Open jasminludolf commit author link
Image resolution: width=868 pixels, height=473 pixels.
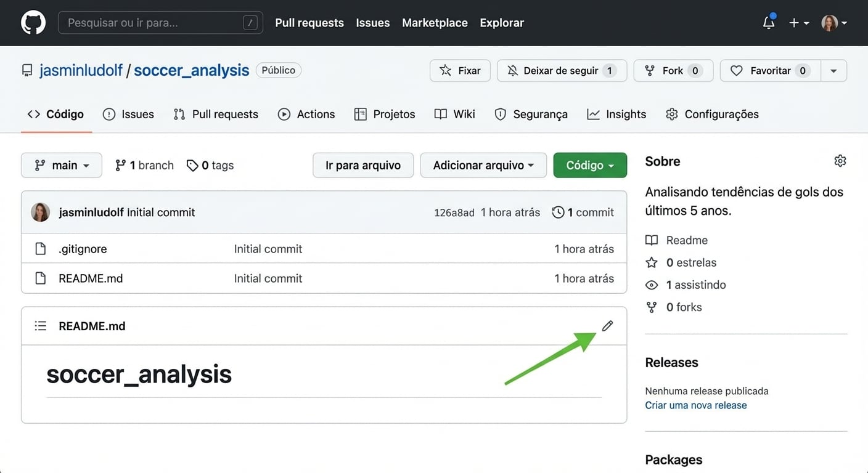pos(91,212)
